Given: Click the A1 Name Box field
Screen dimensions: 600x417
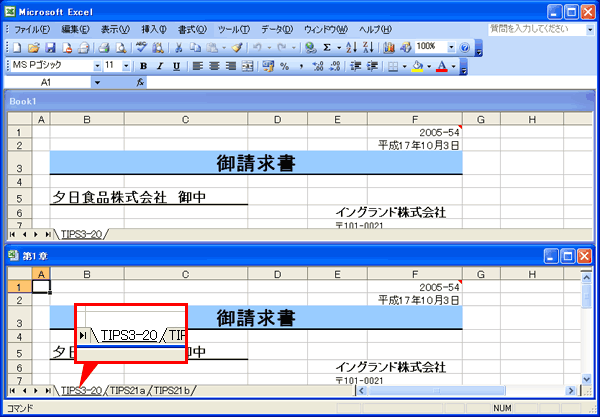Looking at the screenshot, I should pos(47,82).
